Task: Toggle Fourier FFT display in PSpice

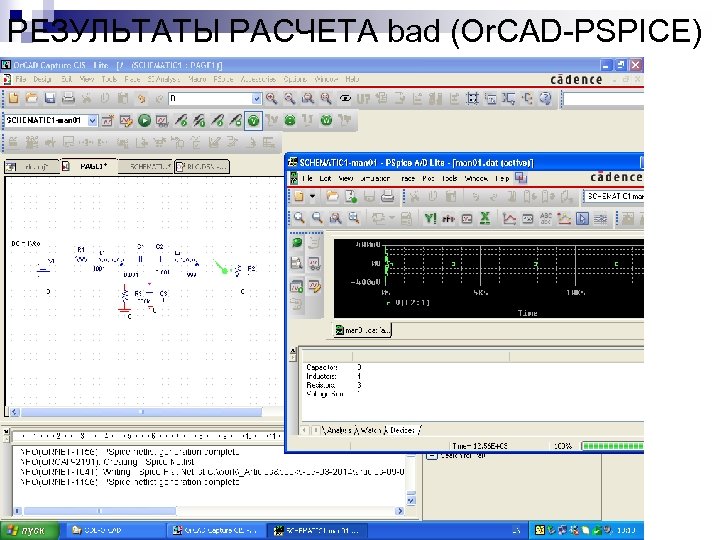Action: [448, 219]
